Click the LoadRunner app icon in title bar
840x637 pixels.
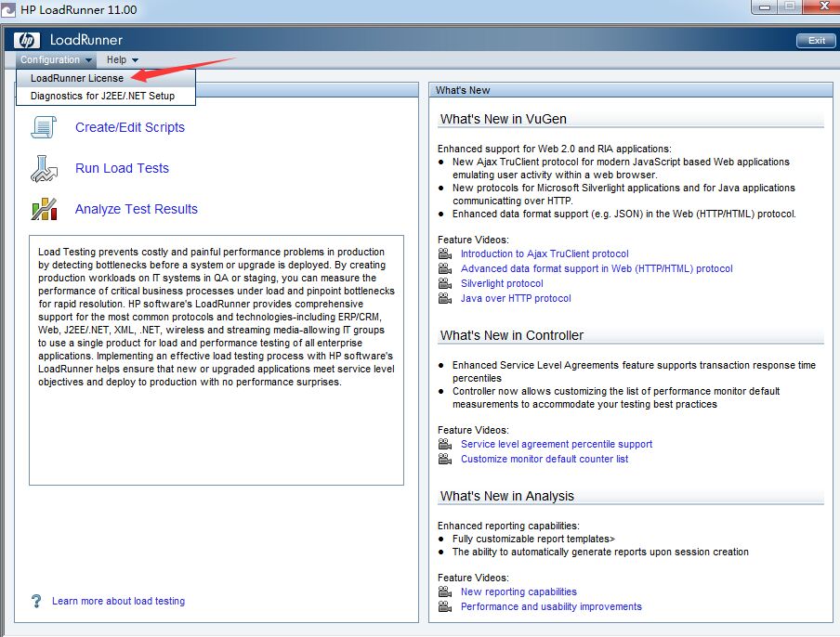point(8,9)
